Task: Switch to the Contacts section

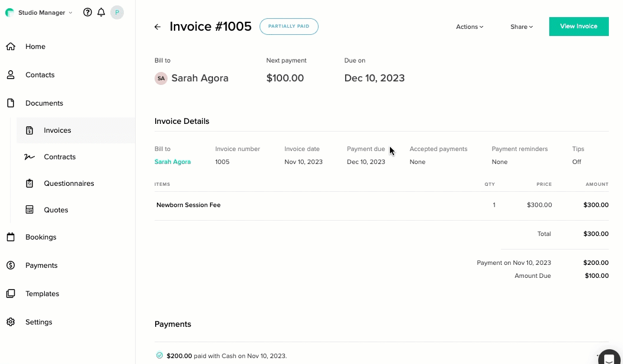Action: (40, 74)
